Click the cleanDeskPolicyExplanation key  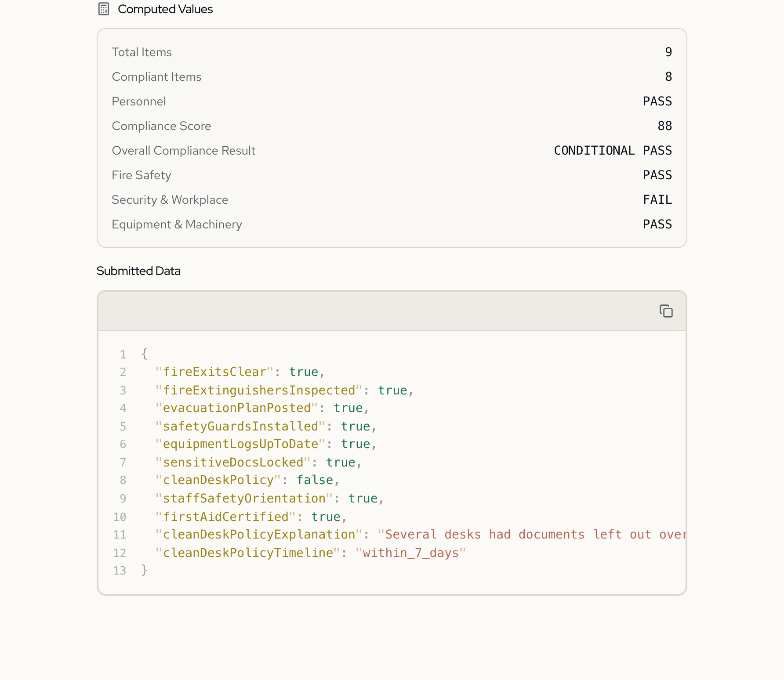pyautogui.click(x=259, y=534)
